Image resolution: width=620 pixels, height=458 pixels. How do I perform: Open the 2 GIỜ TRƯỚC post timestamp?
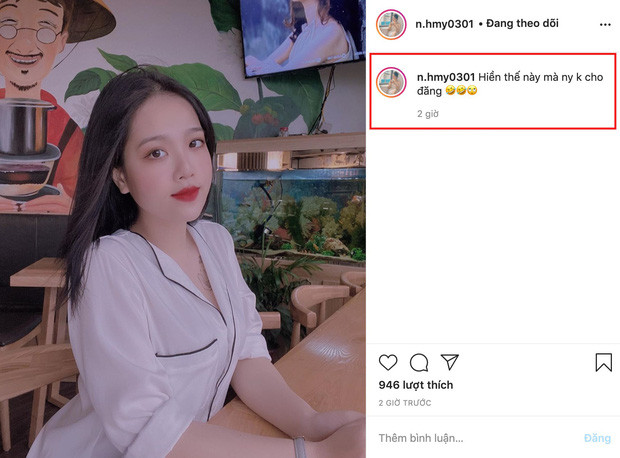coord(405,403)
